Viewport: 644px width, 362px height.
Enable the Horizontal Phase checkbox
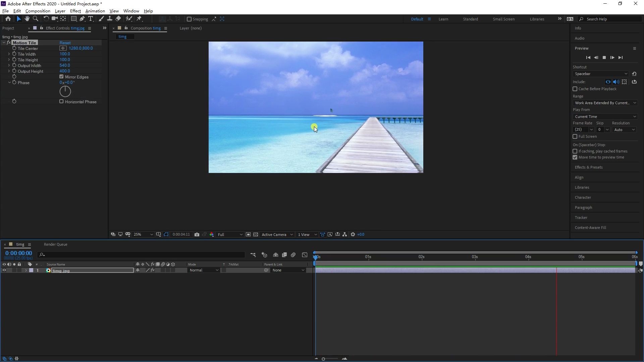click(x=61, y=101)
